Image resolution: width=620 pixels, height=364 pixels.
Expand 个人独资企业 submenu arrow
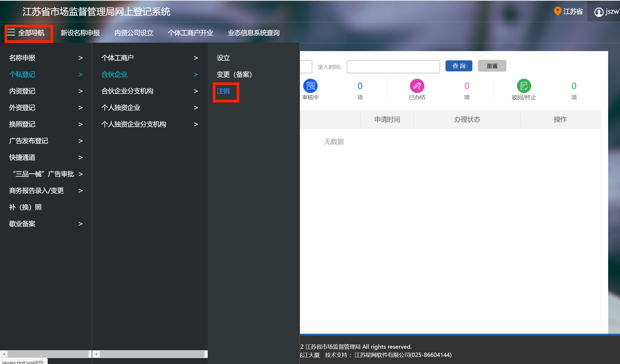[196, 108]
